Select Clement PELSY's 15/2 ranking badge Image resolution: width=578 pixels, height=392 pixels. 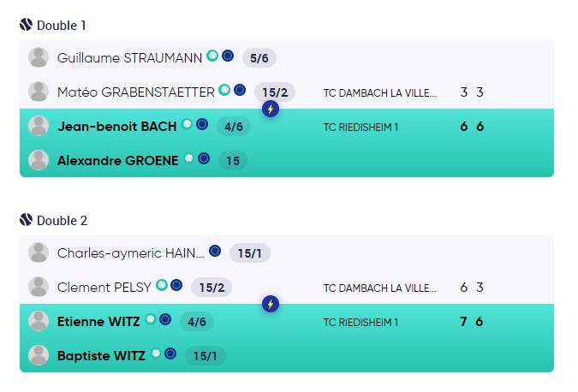click(x=212, y=288)
